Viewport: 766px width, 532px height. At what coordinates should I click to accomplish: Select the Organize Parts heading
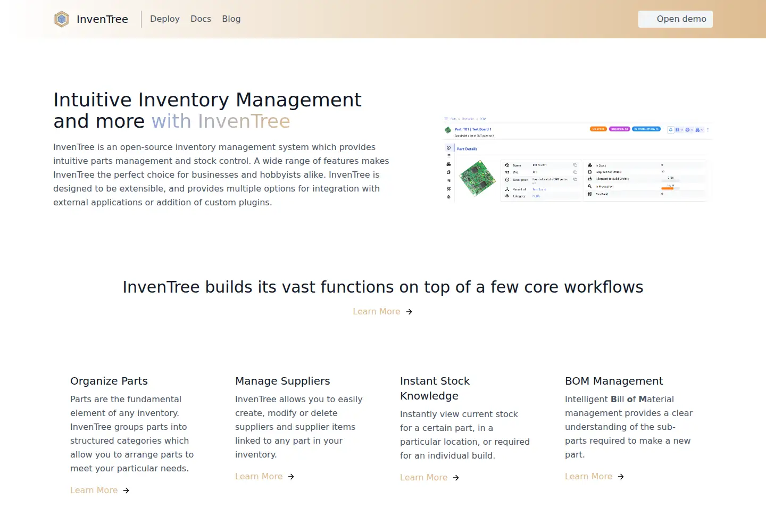[x=109, y=381]
